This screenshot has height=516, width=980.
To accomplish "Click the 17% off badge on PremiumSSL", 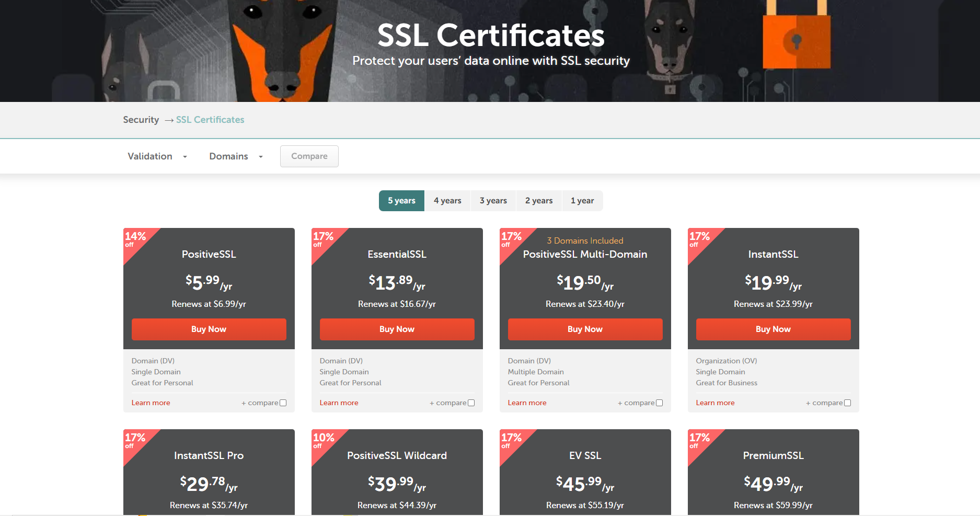I will tap(699, 440).
